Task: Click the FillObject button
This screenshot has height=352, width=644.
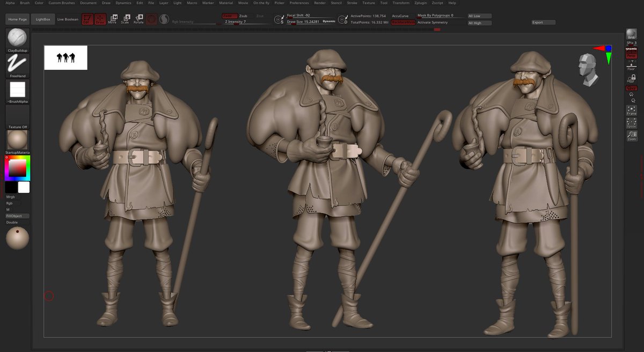Action: point(17,216)
